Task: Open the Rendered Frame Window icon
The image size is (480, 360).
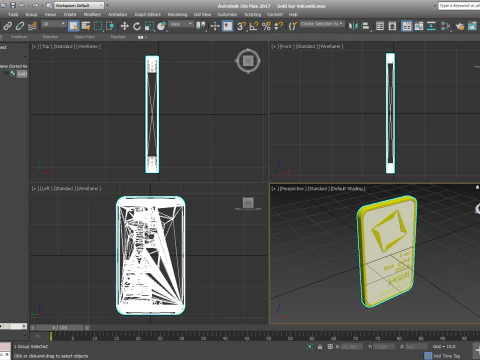Action: pos(472,26)
